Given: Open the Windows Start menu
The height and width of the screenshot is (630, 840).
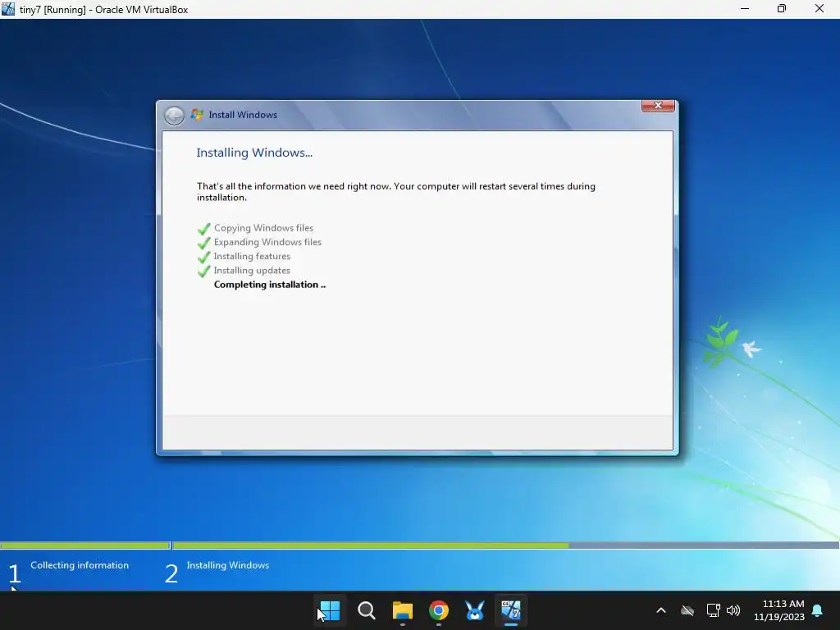Looking at the screenshot, I should tap(330, 610).
